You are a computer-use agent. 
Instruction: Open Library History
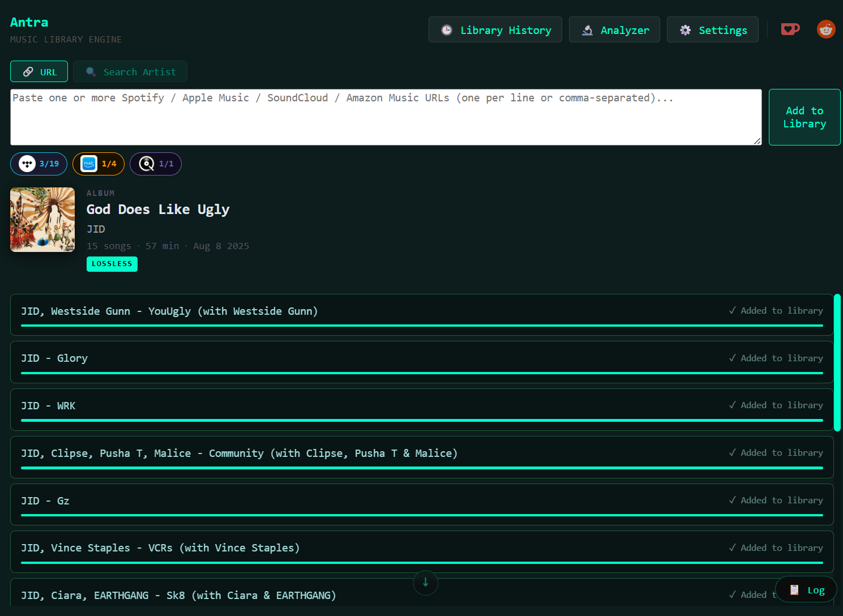click(495, 30)
